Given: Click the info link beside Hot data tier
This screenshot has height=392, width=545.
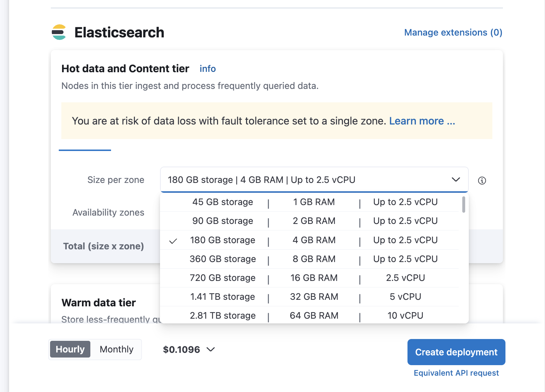Looking at the screenshot, I should (208, 69).
